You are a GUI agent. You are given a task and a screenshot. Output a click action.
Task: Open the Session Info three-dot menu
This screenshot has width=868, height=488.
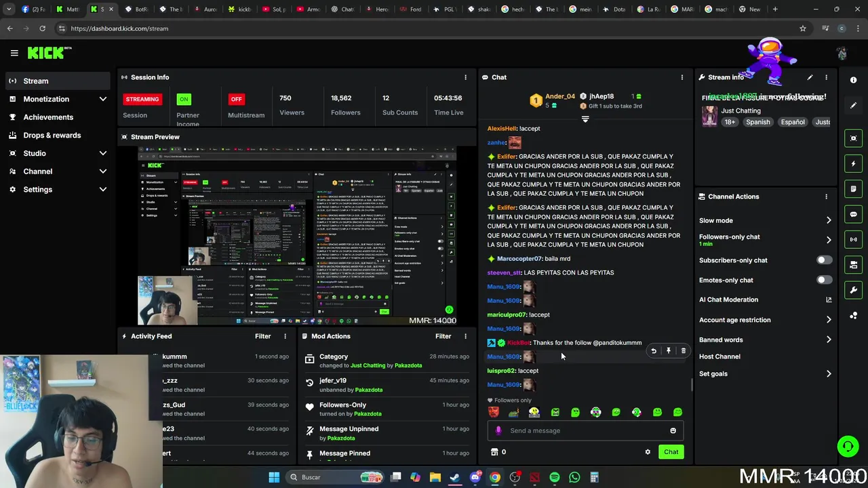[x=465, y=77]
